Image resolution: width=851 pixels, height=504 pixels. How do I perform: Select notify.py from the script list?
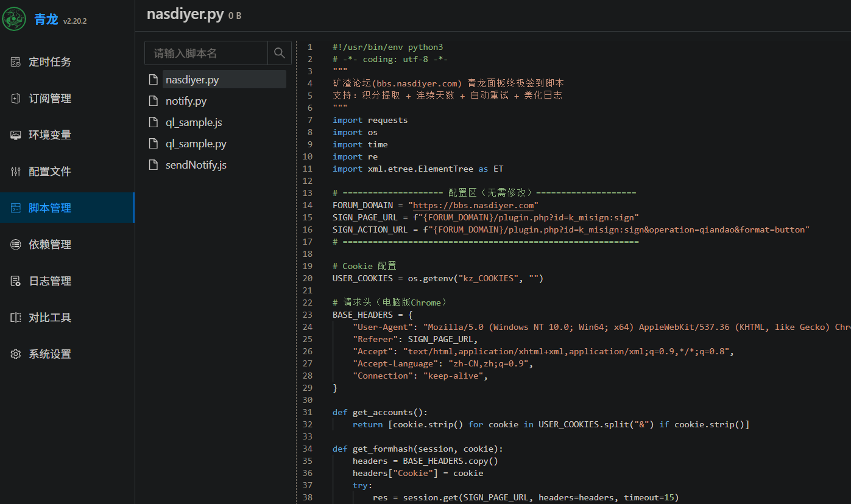186,101
